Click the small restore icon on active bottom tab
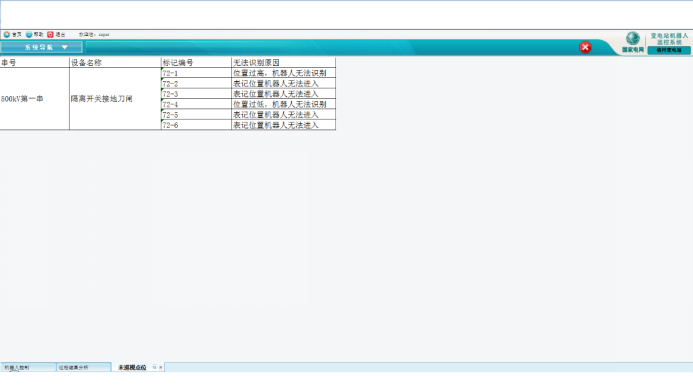Image resolution: width=693 pixels, height=390 pixels. (154, 367)
